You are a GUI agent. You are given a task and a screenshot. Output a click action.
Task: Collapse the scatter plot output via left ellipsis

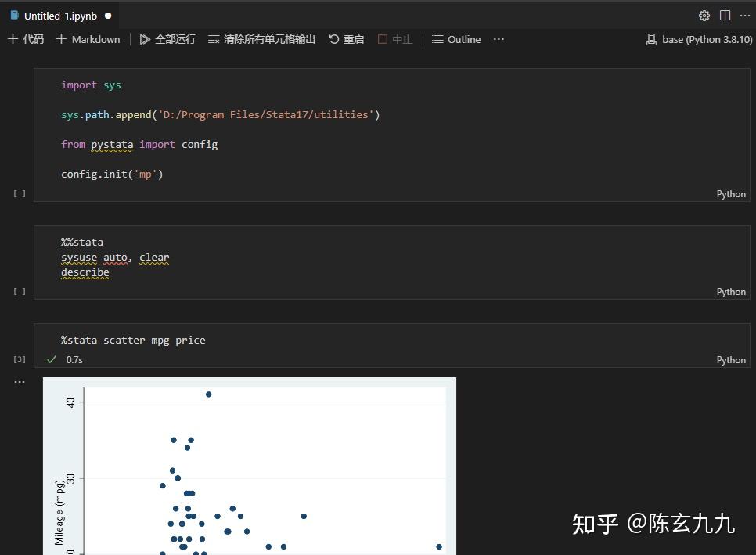19,381
